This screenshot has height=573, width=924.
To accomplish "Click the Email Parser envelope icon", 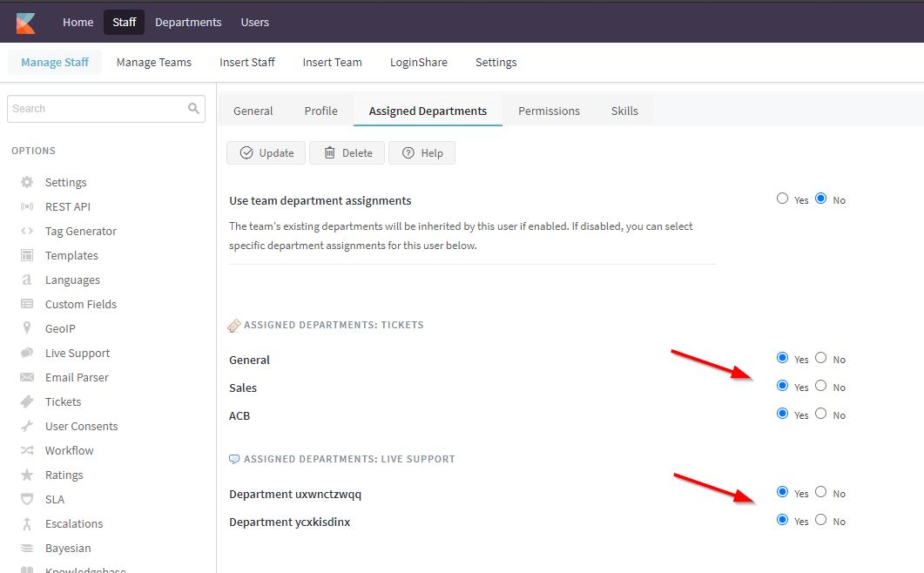I will click(x=27, y=378).
